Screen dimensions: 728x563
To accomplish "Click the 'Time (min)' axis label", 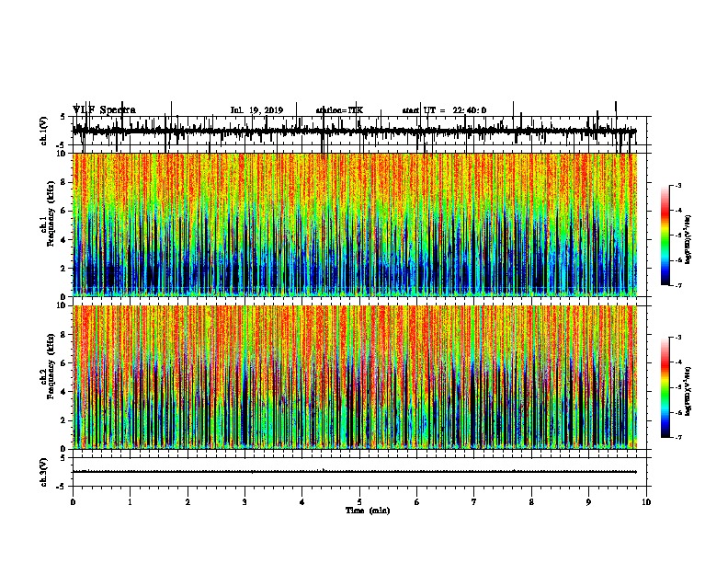I will pyautogui.click(x=368, y=511).
